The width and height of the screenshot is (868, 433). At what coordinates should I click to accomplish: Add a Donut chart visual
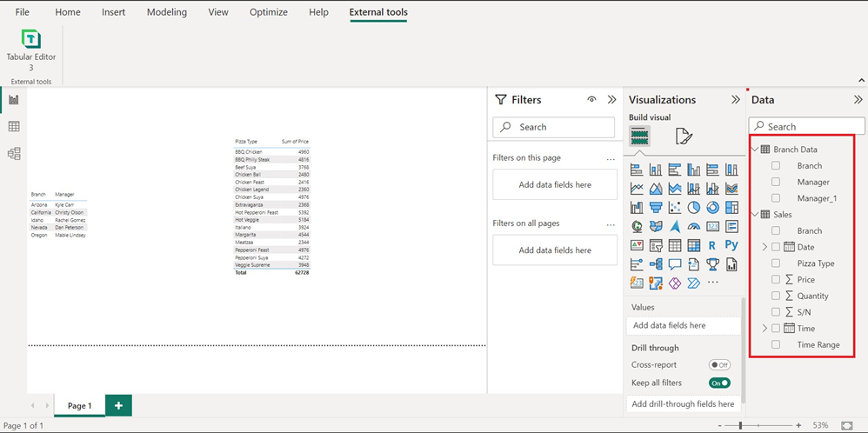click(713, 207)
